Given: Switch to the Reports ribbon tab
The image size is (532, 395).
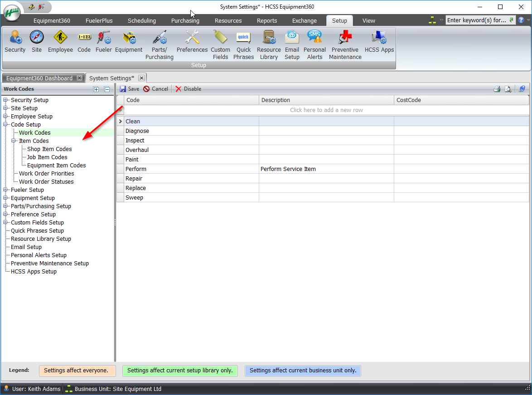Looking at the screenshot, I should pyautogui.click(x=267, y=21).
